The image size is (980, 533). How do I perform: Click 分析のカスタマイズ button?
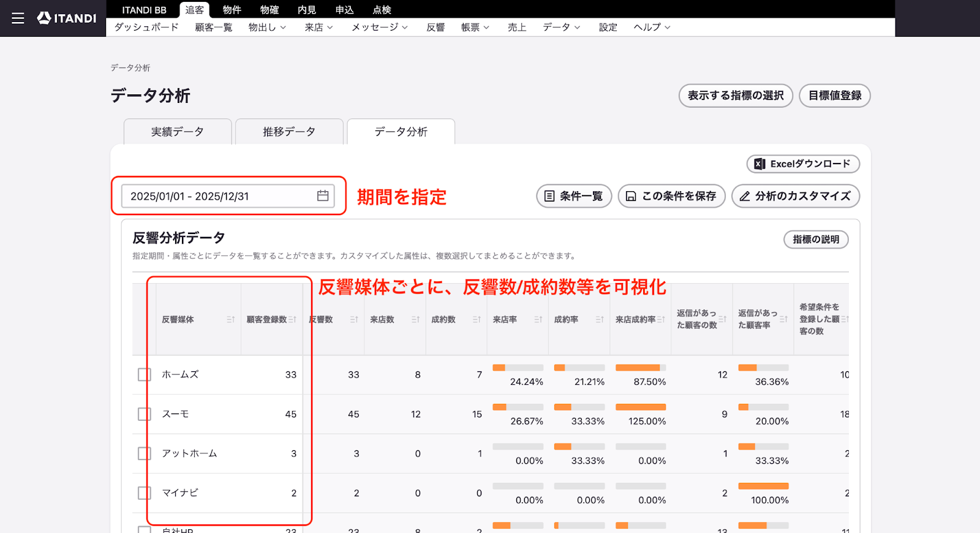[x=796, y=196]
